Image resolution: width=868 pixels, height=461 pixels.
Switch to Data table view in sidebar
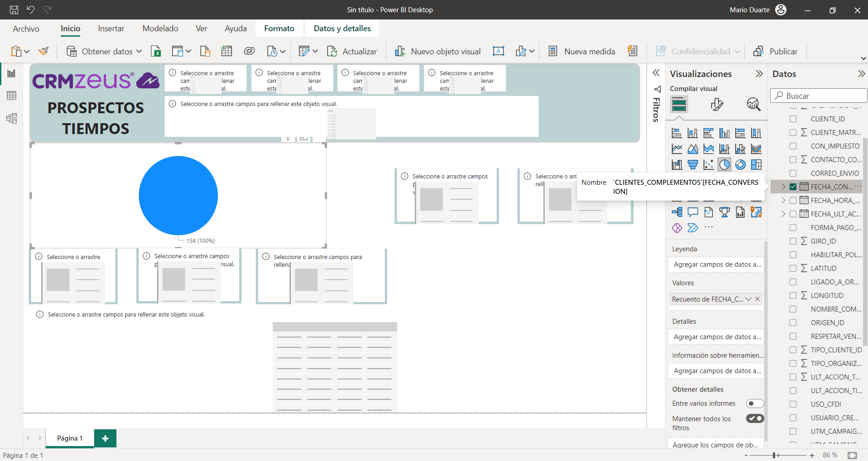click(x=12, y=96)
